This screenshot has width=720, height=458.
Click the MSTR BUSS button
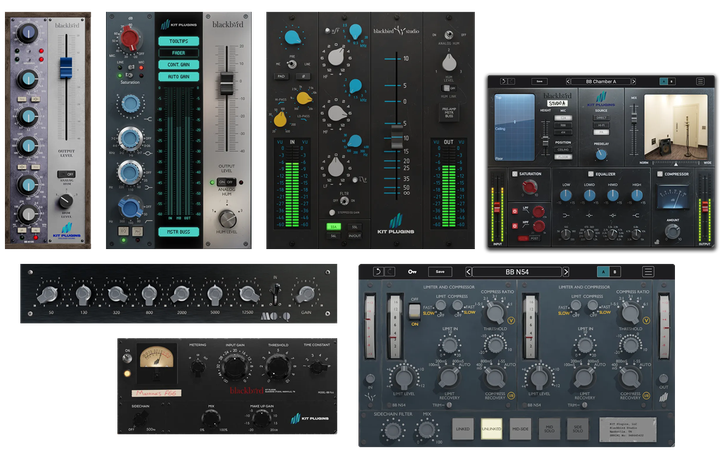[x=179, y=232]
